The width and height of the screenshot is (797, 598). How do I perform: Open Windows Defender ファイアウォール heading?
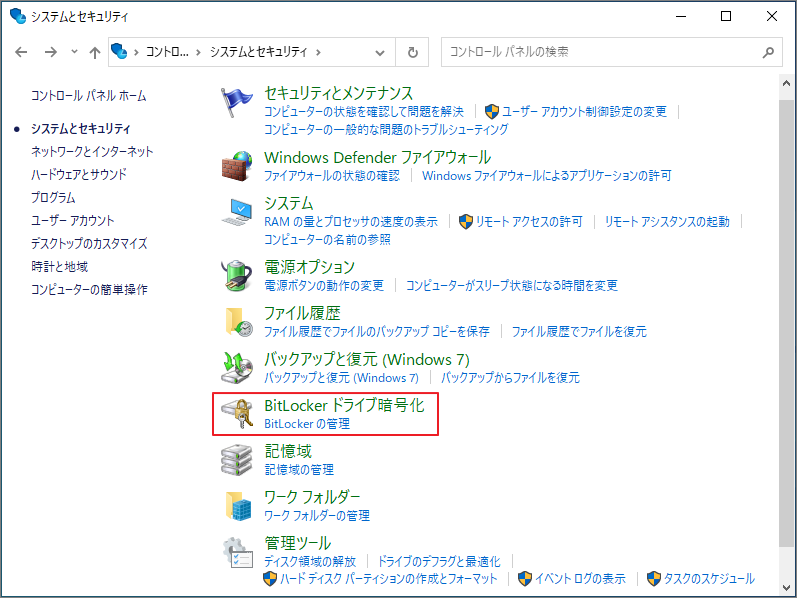(378, 157)
